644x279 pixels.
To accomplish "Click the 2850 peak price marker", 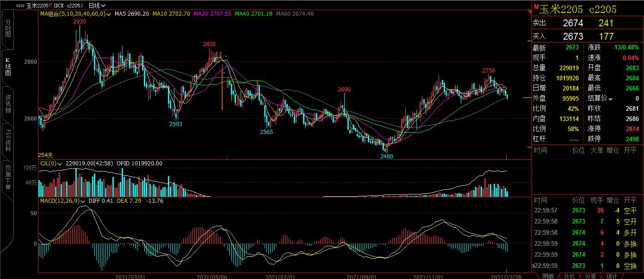I will (x=209, y=44).
